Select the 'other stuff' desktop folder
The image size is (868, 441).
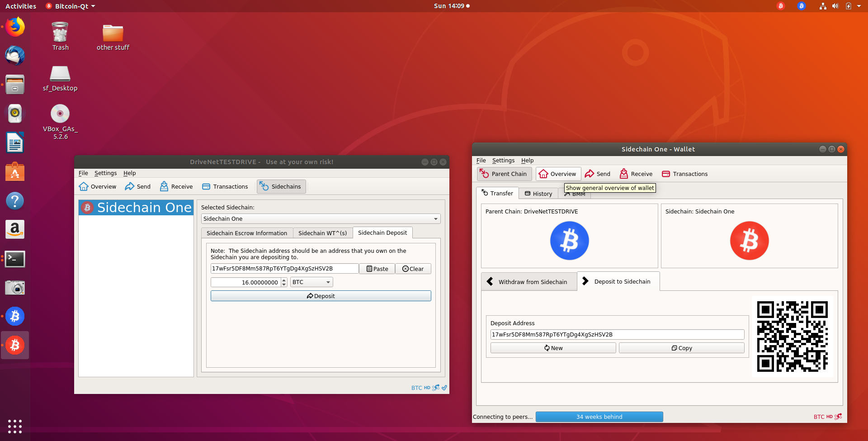coord(113,36)
